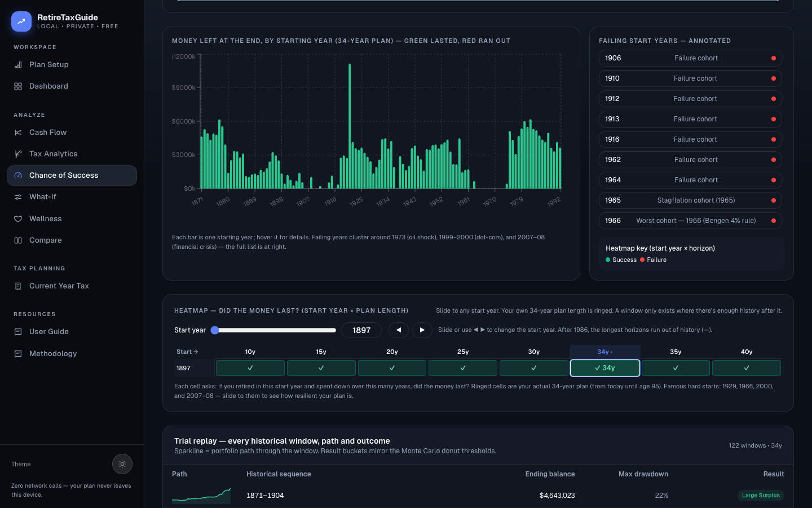This screenshot has width=812, height=508.
Task: Click the 122 windows · 34y label
Action: (x=755, y=446)
